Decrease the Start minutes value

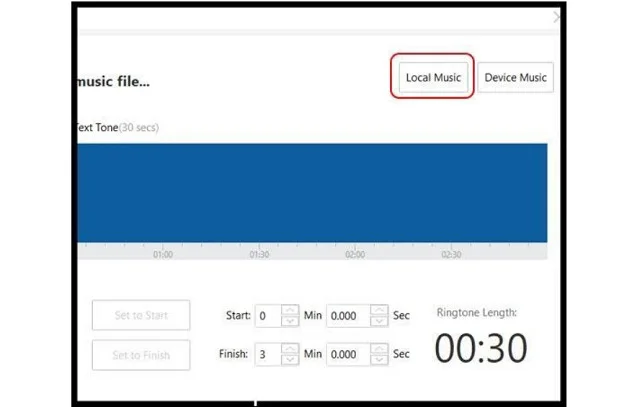[290, 321]
